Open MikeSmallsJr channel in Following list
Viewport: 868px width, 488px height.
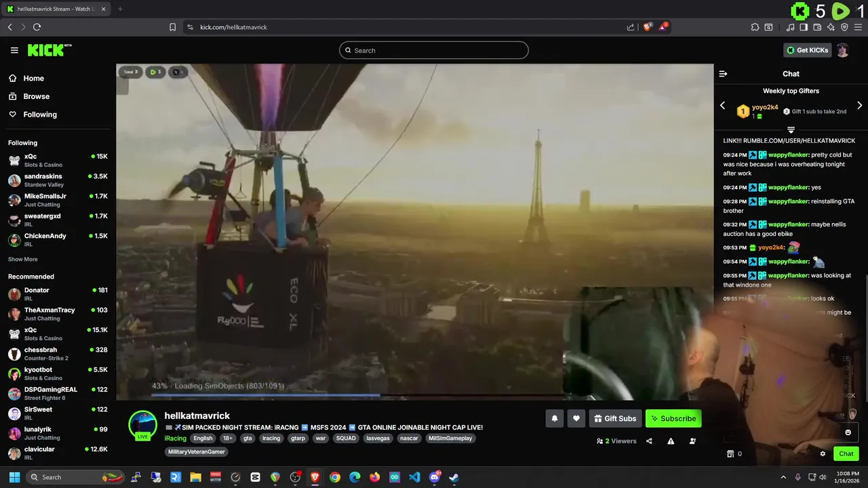(58, 200)
